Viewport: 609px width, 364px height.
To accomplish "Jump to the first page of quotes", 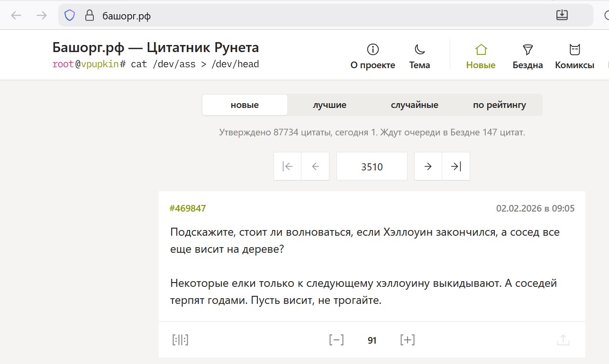I will [x=287, y=166].
